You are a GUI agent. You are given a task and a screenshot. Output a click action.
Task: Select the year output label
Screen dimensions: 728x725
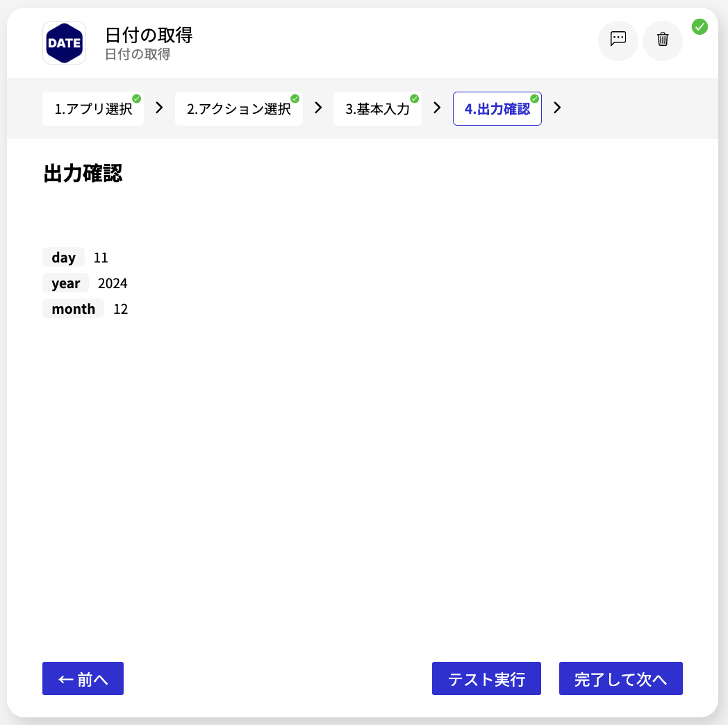coord(65,283)
